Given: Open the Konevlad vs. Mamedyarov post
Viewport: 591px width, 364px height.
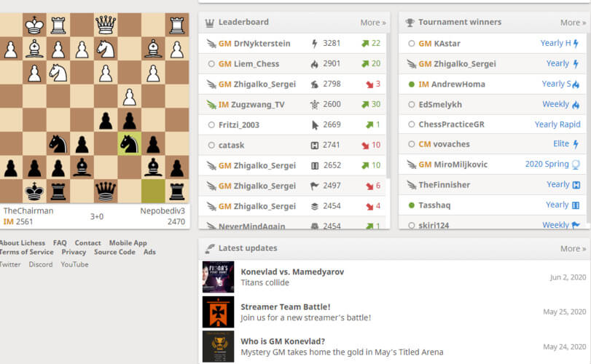Looking at the screenshot, I should click(x=292, y=272).
